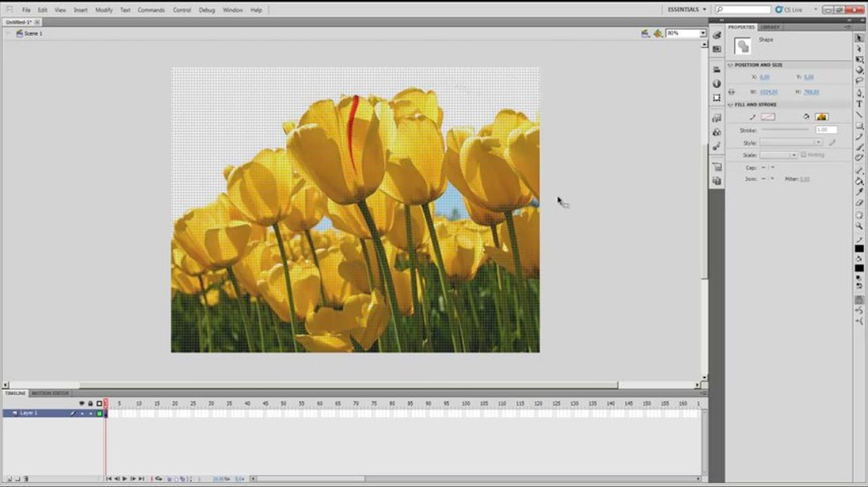This screenshot has height=487, width=868.
Task: Open the Commands menu
Action: pos(151,10)
